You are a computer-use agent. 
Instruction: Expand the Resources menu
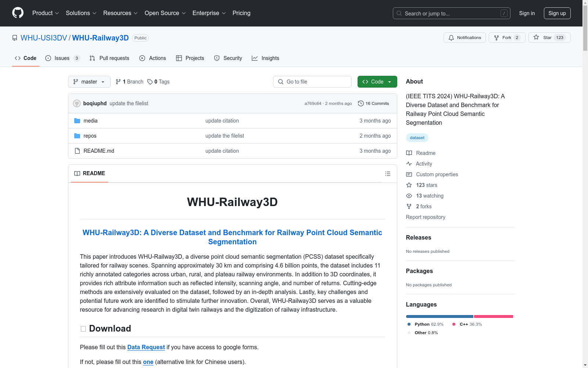point(121,13)
